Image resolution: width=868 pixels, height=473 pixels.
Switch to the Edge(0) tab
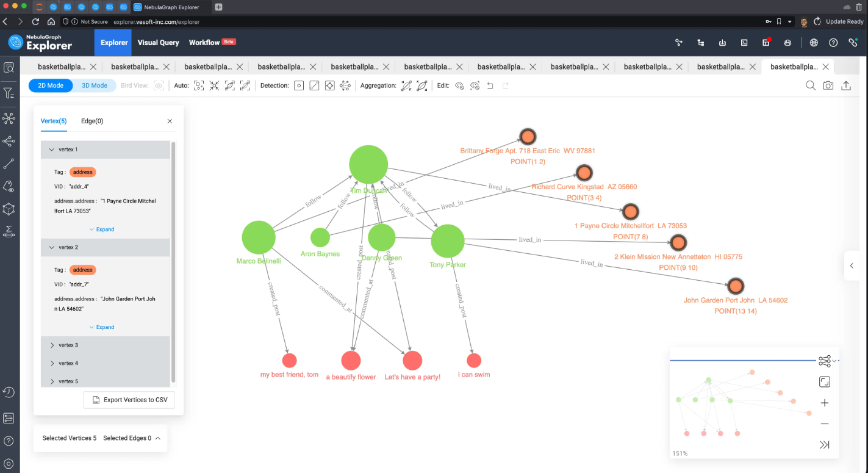click(x=92, y=121)
